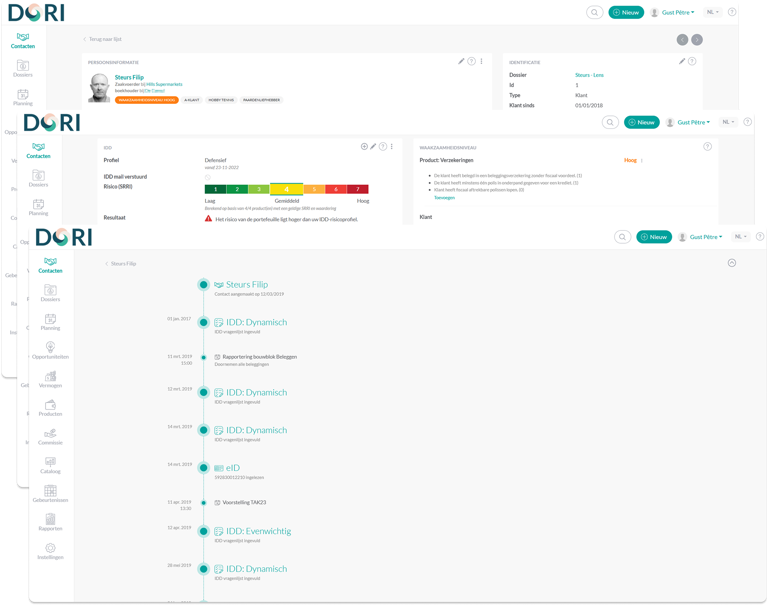Open the NL language dropdown in front window
This screenshot has height=605, width=767.
point(741,237)
